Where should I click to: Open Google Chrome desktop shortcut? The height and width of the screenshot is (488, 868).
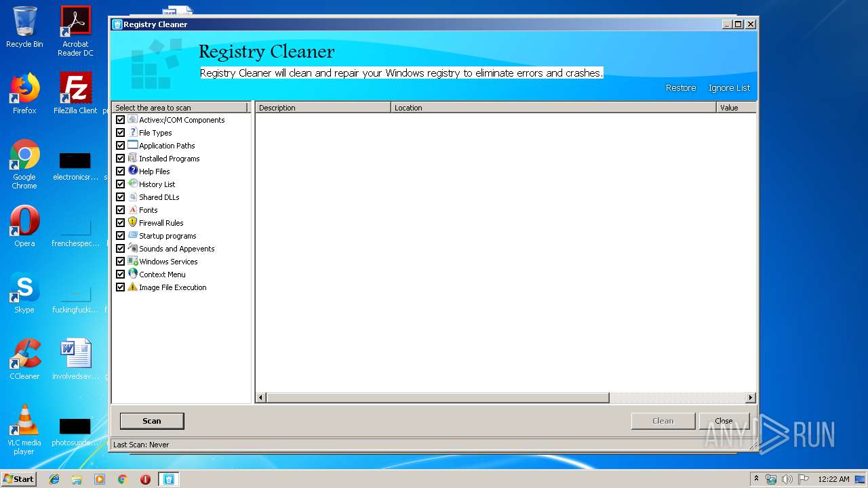(x=24, y=164)
